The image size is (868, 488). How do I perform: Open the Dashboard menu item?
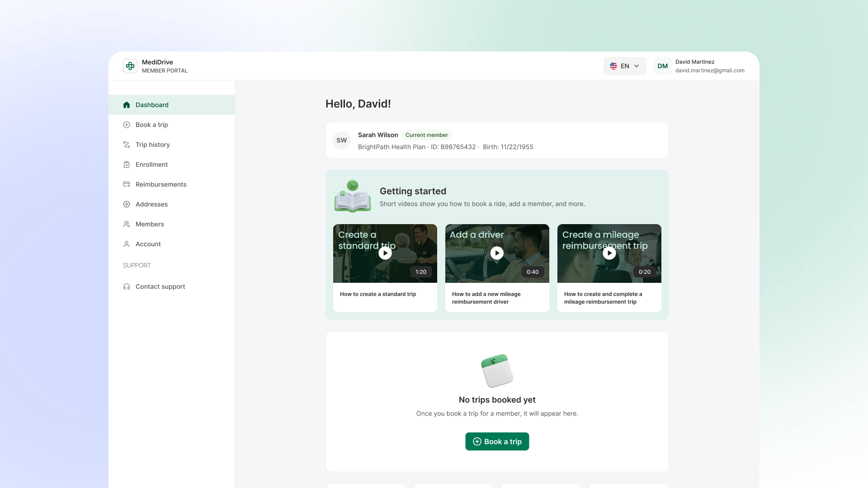[172, 105]
